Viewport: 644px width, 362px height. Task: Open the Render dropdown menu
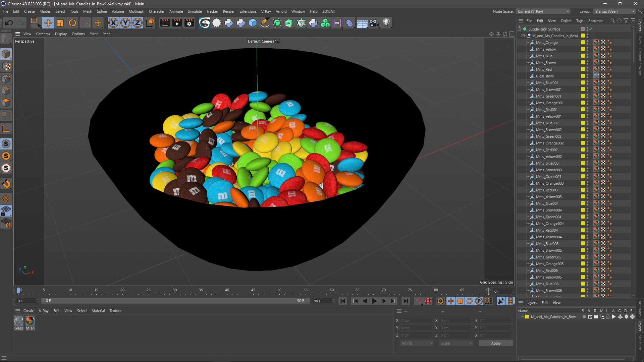point(229,11)
